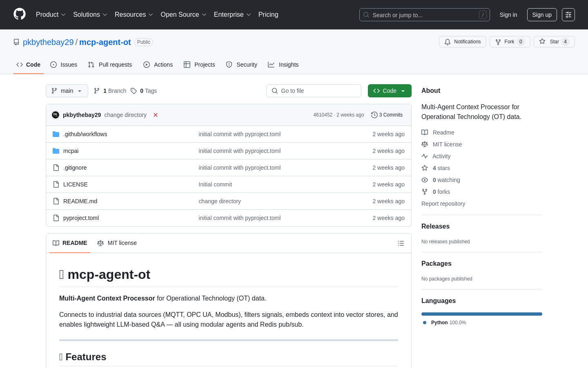Click the LICENSE file icon
Image resolution: width=588 pixels, height=368 pixels.
coord(56,184)
